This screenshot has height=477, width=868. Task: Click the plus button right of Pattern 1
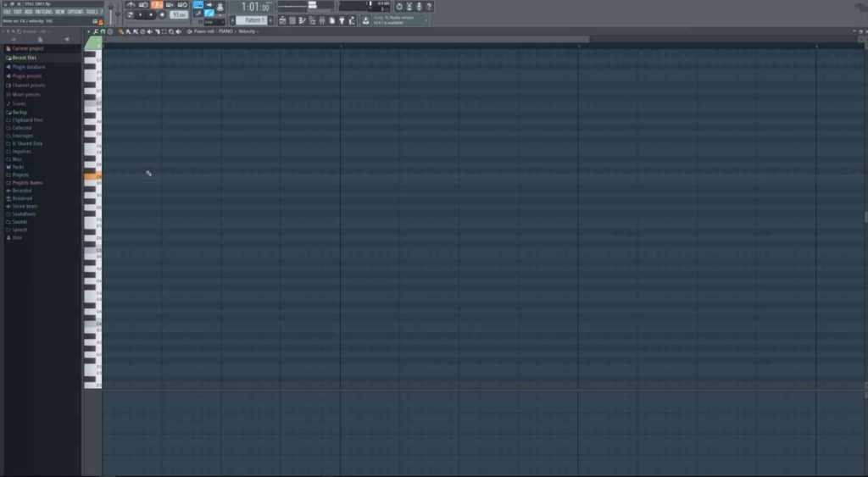(270, 20)
